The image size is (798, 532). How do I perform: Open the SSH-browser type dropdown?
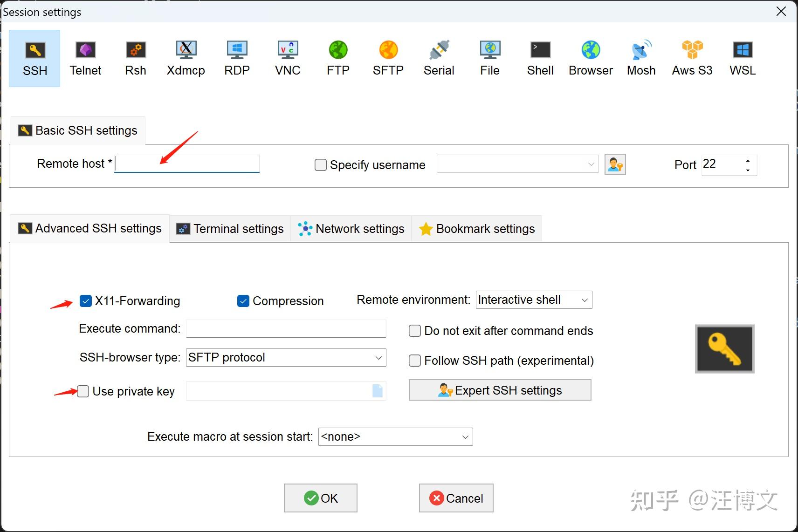[x=377, y=357]
